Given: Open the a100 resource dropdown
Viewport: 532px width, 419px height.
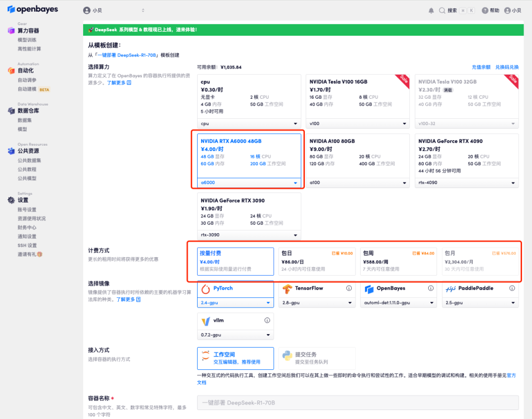Looking at the screenshot, I should (x=358, y=182).
